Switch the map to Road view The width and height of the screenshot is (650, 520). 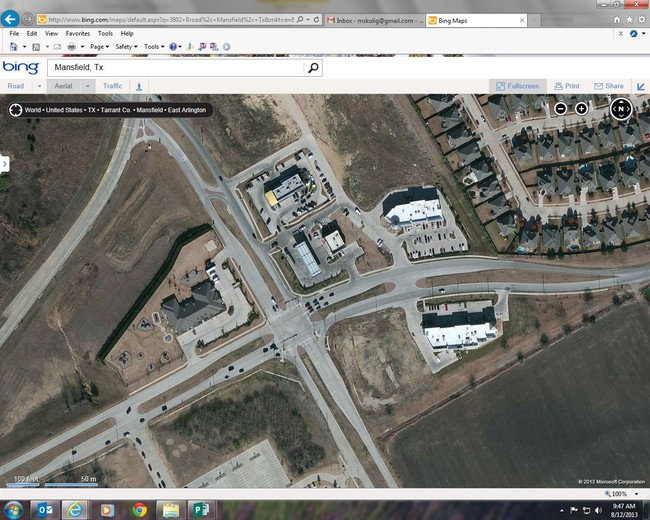coord(16,86)
